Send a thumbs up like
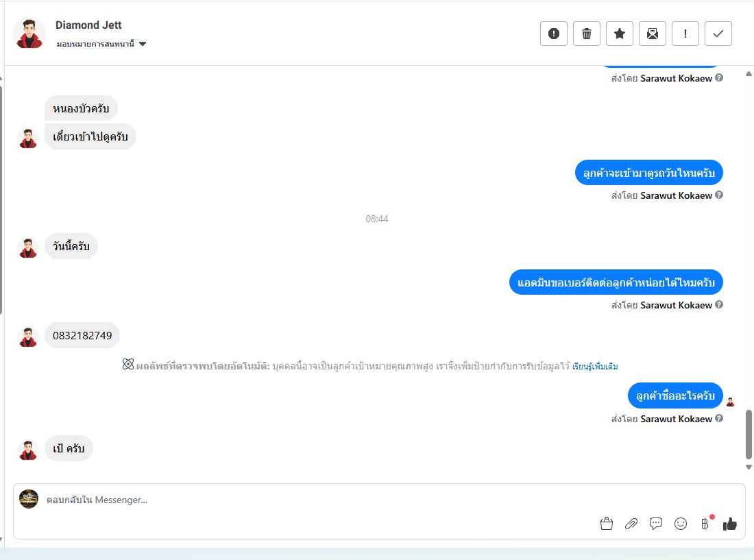This screenshot has height=560, width=754. pos(729,524)
